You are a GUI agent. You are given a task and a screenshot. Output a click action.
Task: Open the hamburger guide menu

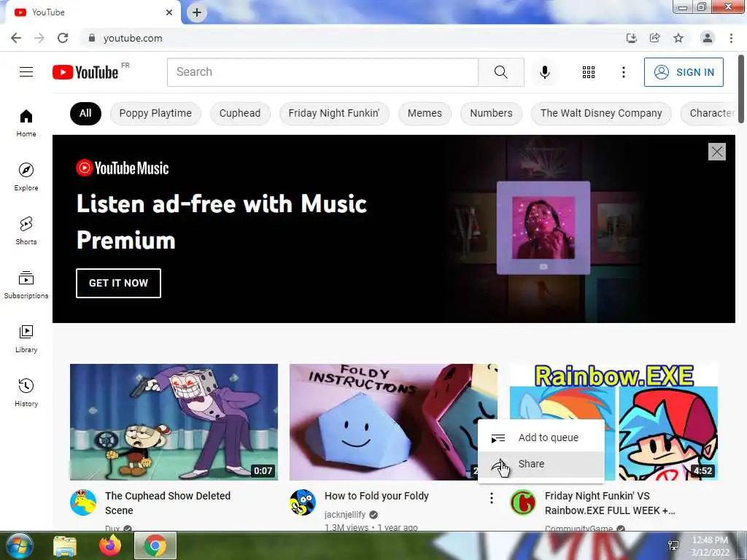(x=26, y=72)
